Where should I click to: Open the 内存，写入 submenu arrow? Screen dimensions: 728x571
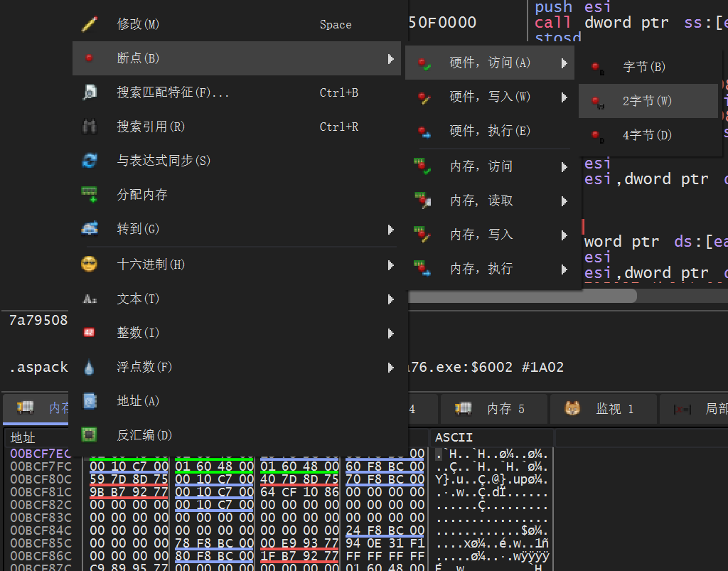564,235
